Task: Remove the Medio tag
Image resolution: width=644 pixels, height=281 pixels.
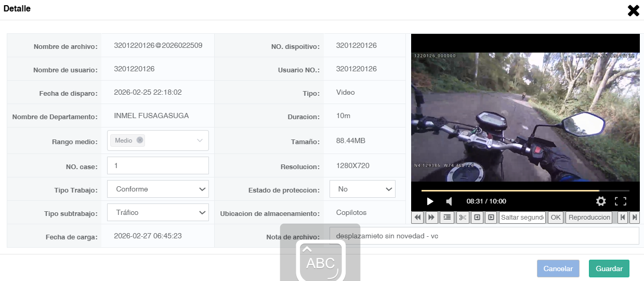Action: (140, 140)
